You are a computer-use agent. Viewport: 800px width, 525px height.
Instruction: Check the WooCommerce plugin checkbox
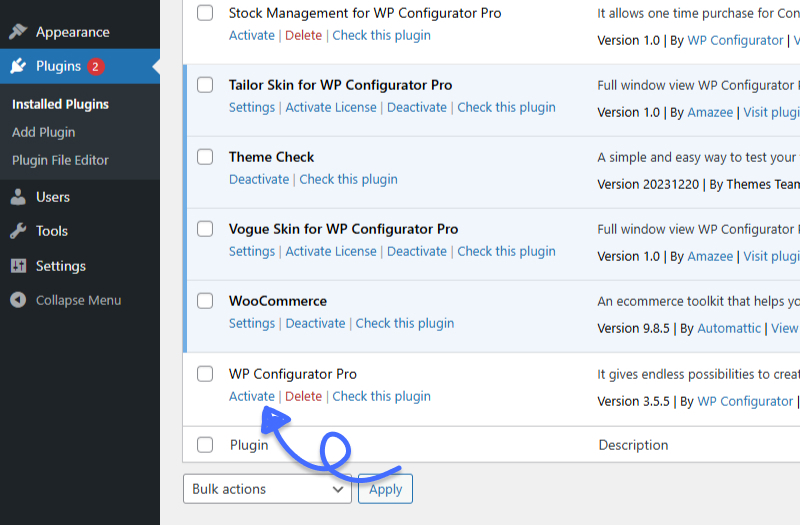click(205, 301)
